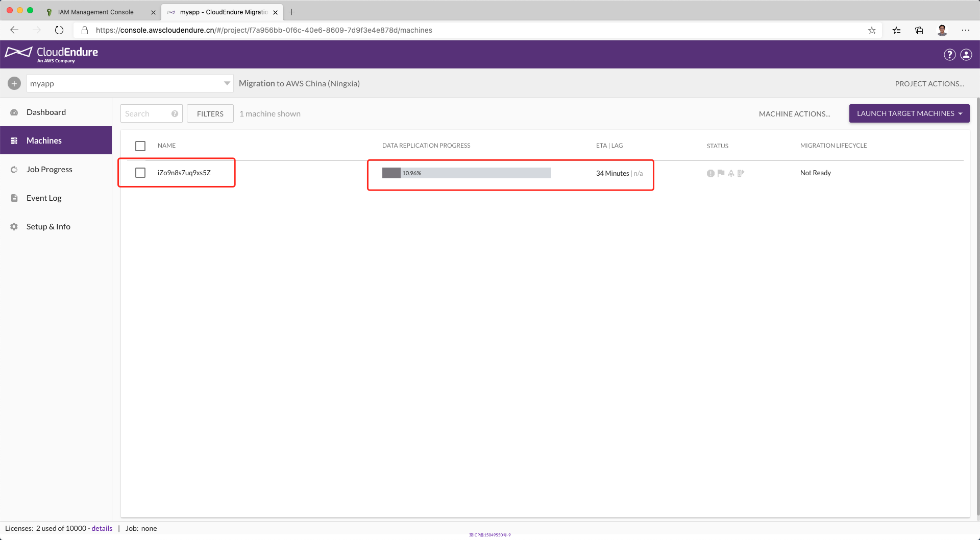Viewport: 980px width, 540px height.
Task: Open the Project Actions menu
Action: coord(929,84)
